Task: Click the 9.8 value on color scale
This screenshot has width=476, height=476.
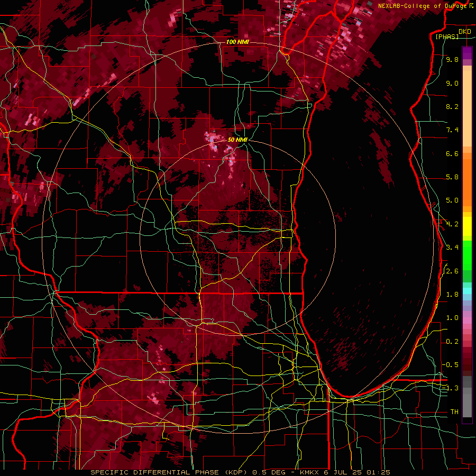Action: click(x=452, y=59)
